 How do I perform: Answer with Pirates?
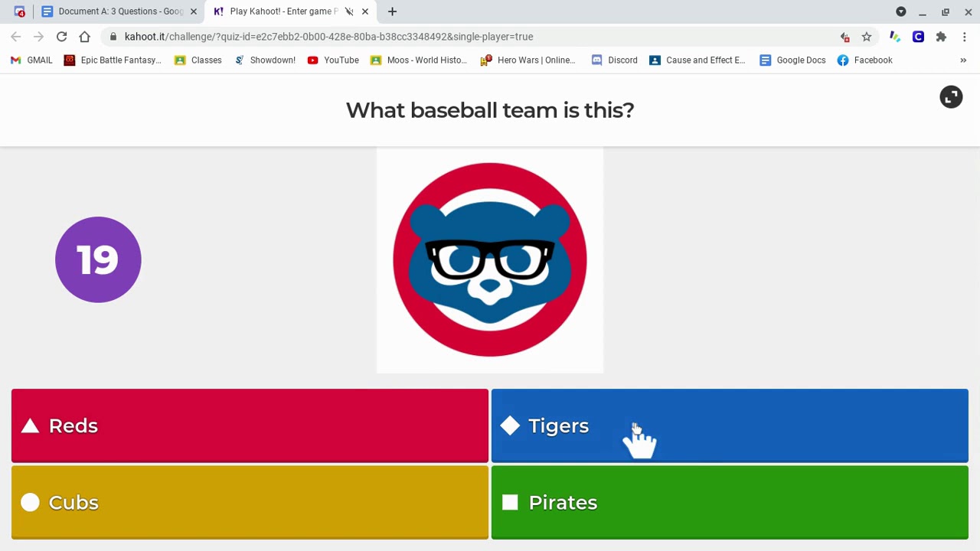pos(730,503)
